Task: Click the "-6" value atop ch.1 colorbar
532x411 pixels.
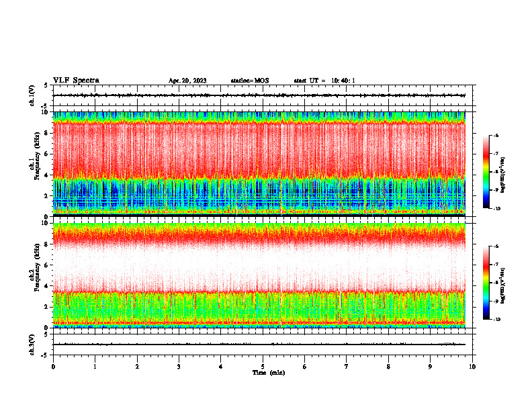Action: (496, 135)
